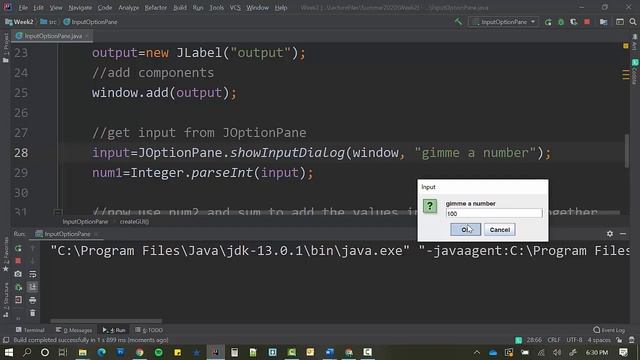Click the attach debugger icon in Run panel

coord(18,287)
